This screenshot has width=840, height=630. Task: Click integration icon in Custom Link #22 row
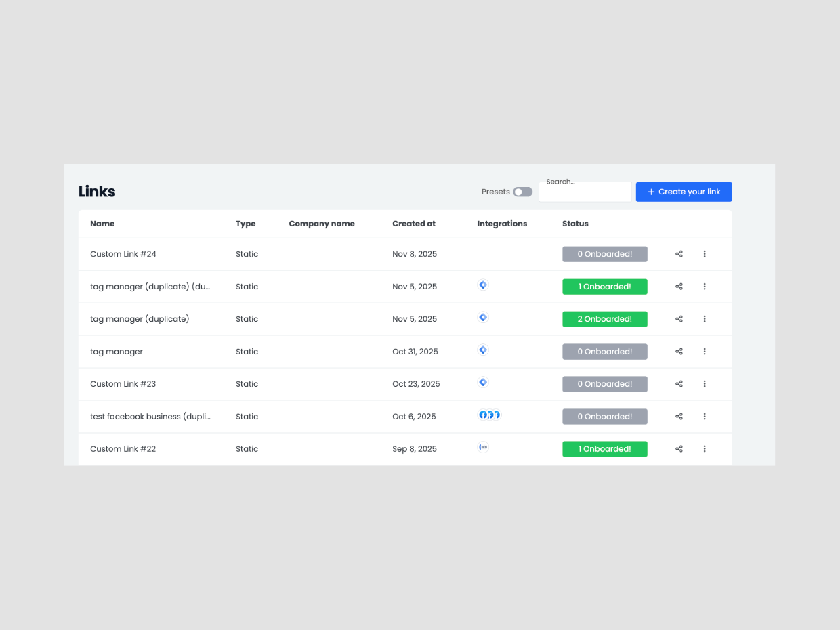pyautogui.click(x=483, y=447)
